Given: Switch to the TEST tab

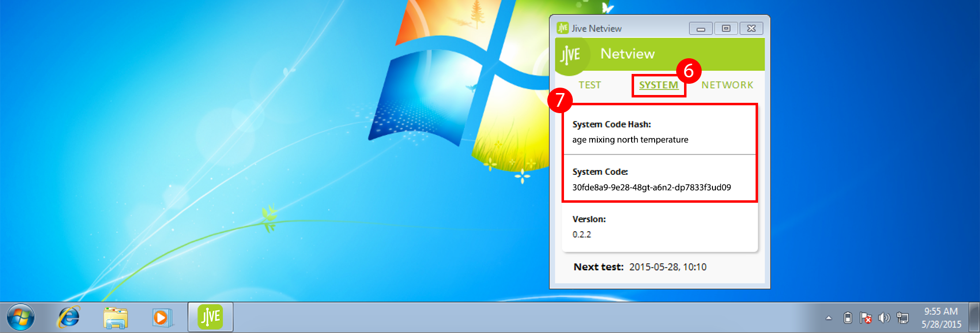Looking at the screenshot, I should (x=589, y=85).
